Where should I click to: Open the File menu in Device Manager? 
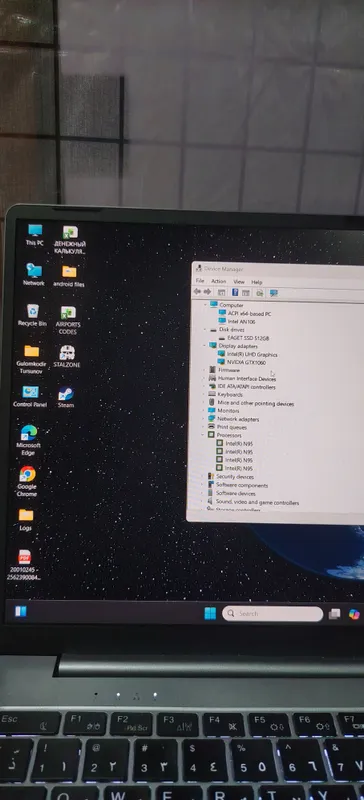point(200,281)
